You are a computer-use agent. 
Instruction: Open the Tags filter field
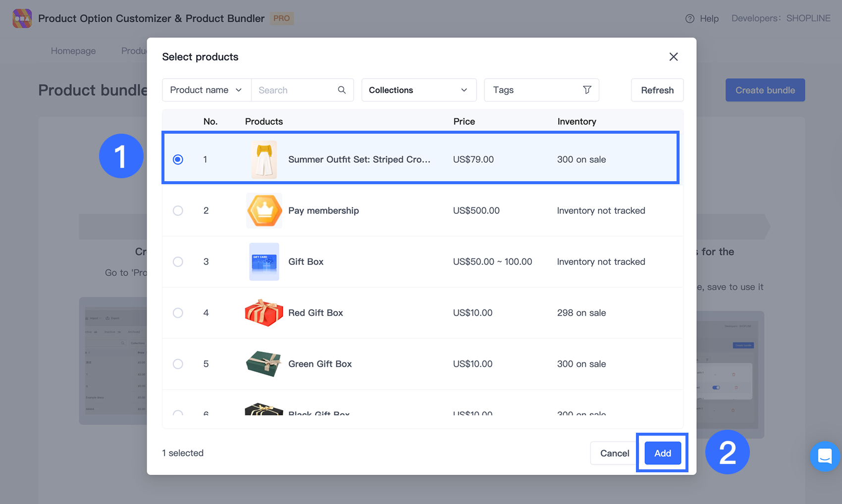click(x=535, y=90)
